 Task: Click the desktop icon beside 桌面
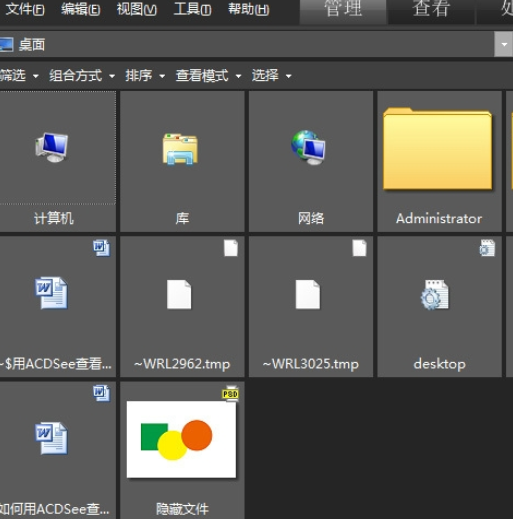pyautogui.click(x=6, y=45)
